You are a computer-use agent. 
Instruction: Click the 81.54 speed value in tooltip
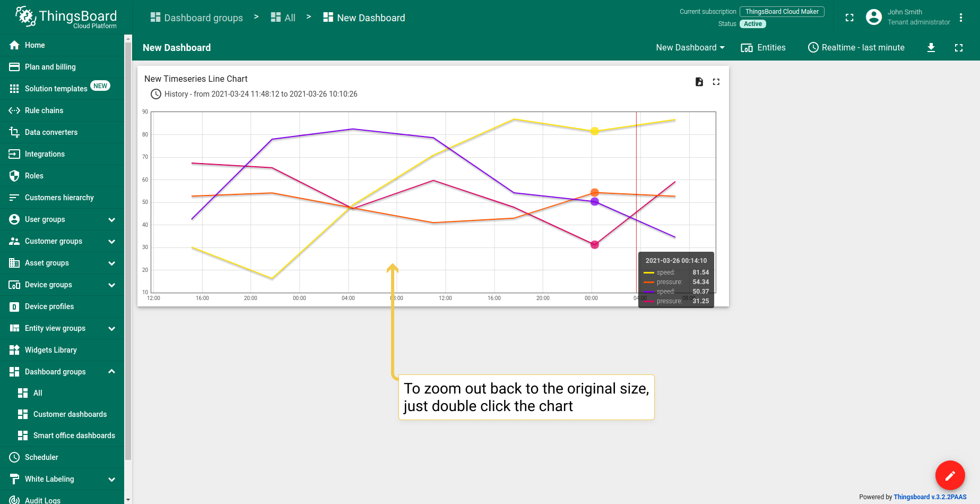700,272
